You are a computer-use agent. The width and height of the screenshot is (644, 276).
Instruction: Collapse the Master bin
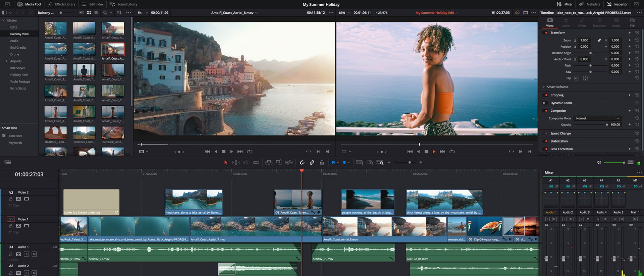[x=4, y=20]
